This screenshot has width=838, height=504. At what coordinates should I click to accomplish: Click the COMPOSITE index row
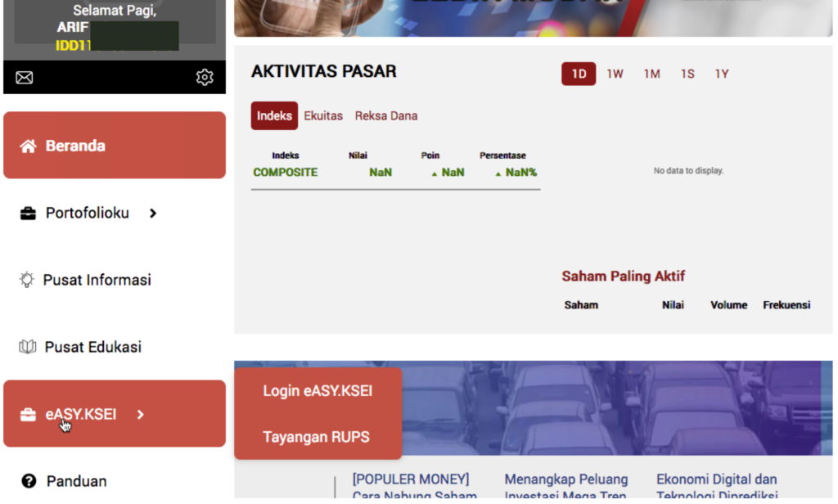(286, 173)
